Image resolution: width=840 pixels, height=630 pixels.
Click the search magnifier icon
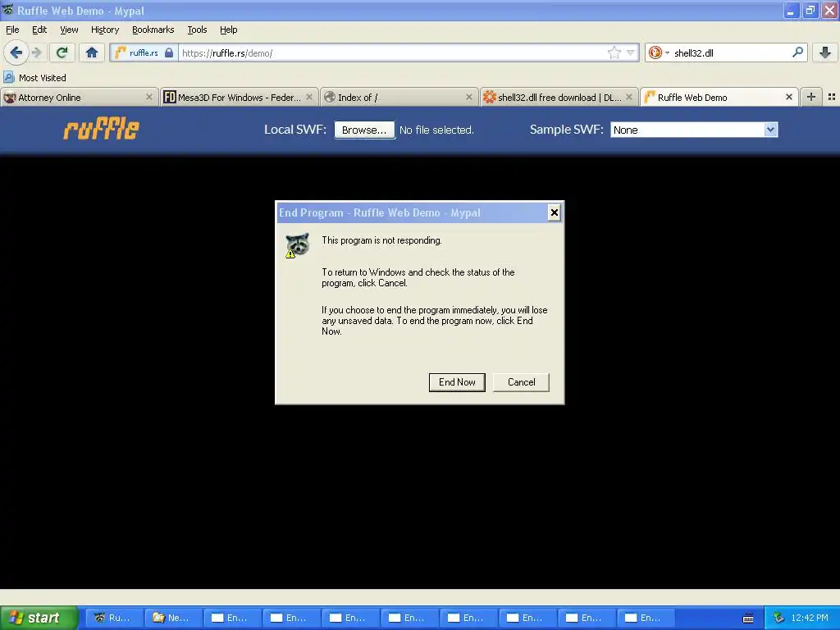point(797,52)
